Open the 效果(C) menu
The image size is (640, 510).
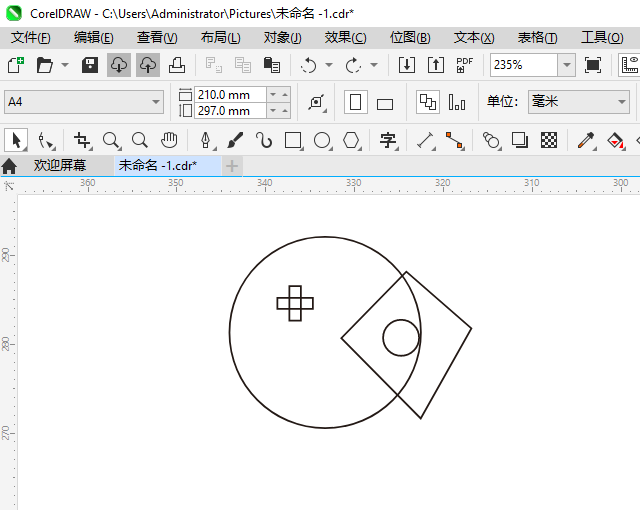point(345,38)
